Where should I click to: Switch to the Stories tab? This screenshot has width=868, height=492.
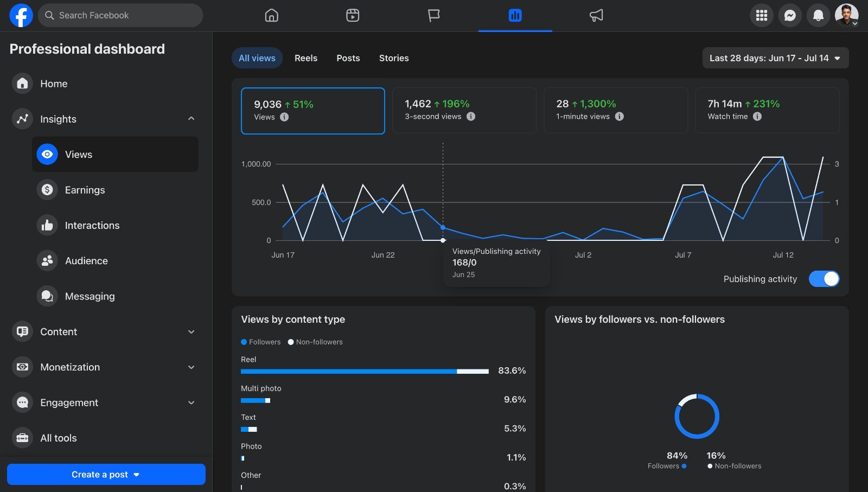(394, 58)
